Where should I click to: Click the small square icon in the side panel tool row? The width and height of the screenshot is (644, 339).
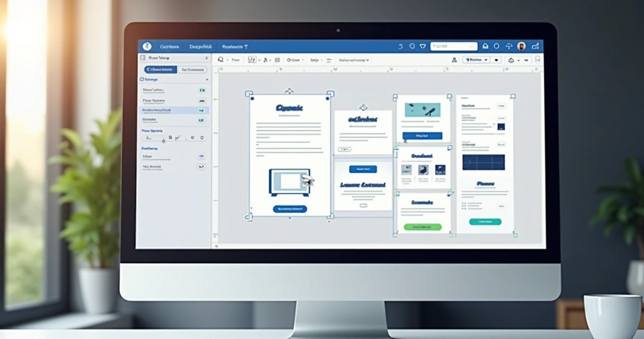coord(171,137)
